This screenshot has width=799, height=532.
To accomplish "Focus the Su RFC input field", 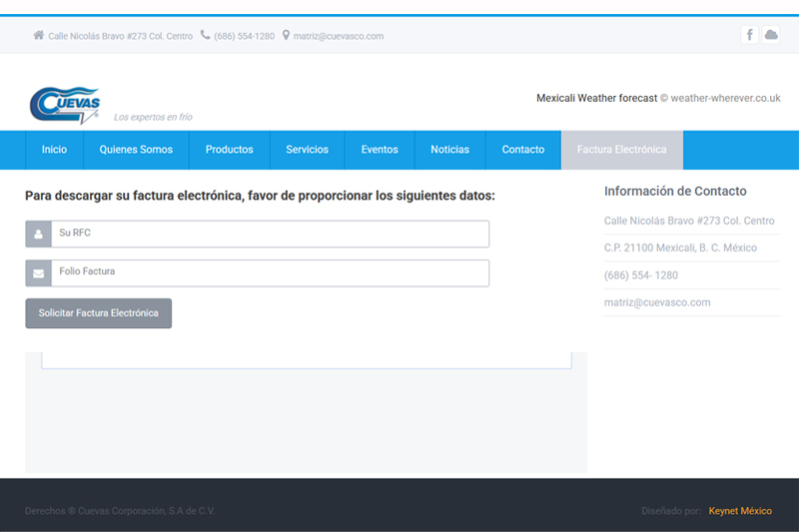I will [270, 234].
